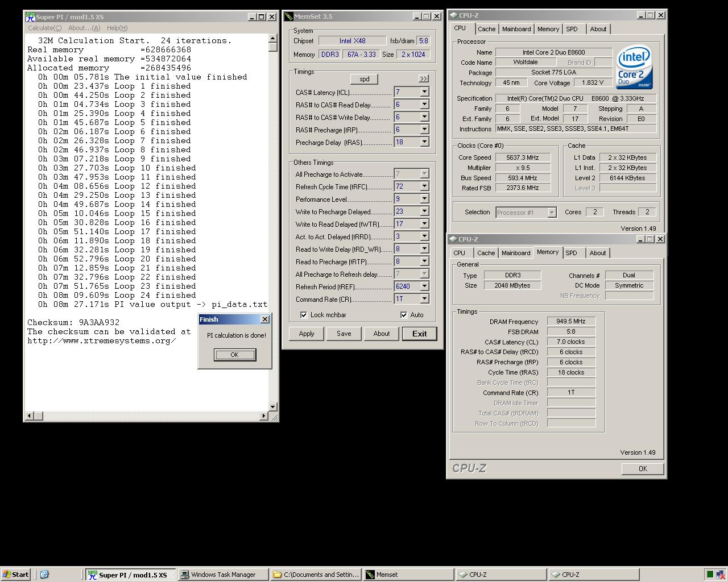Open Internet Explorer quick launch icon in taskbar

tap(44, 575)
